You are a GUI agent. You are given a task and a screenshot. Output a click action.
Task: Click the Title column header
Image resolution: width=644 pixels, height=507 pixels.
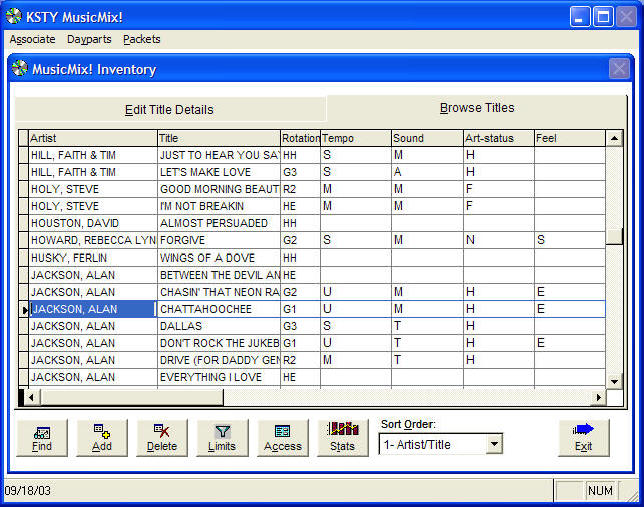pyautogui.click(x=219, y=138)
